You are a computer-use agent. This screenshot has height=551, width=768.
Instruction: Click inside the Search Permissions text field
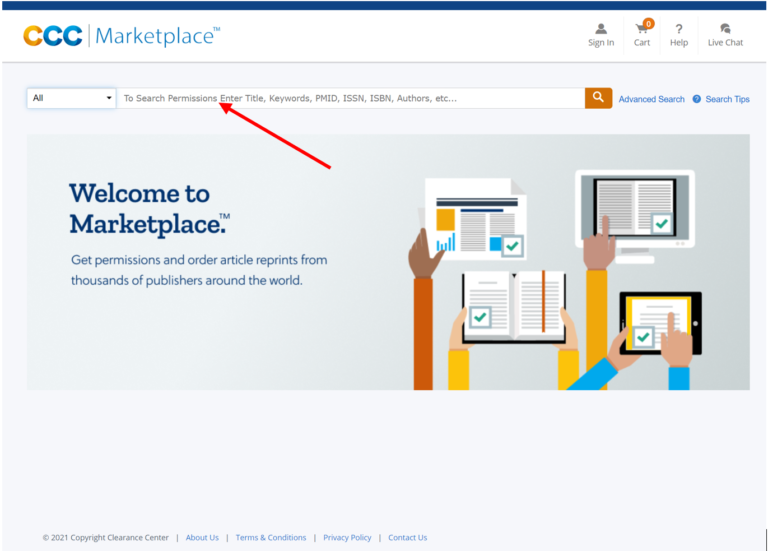pyautogui.click(x=350, y=98)
